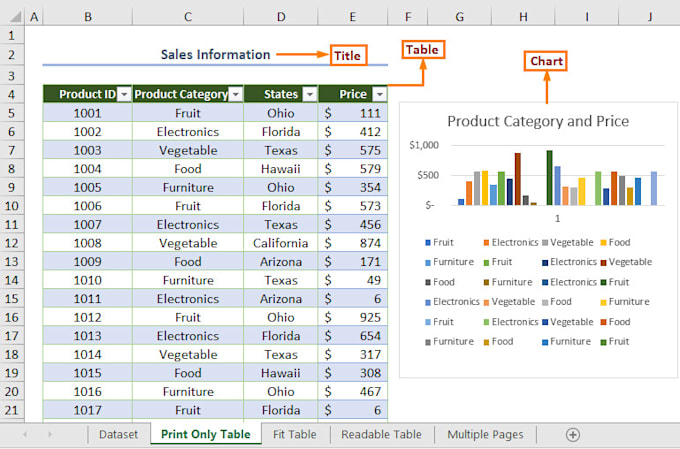This screenshot has width=680, height=449.
Task: Click the Select All corner triangle
Action: [x=15, y=17]
